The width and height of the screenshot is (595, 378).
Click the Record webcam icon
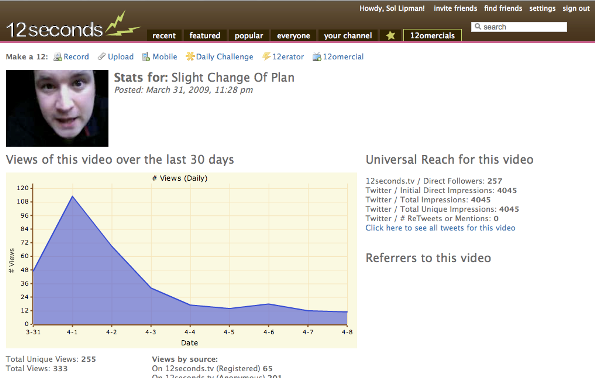coord(57,57)
